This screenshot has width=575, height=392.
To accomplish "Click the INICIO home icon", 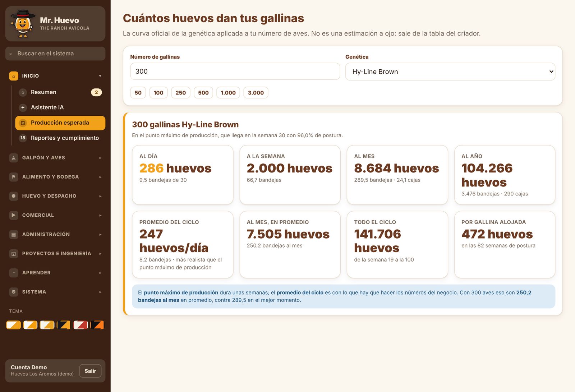I will [x=14, y=76].
